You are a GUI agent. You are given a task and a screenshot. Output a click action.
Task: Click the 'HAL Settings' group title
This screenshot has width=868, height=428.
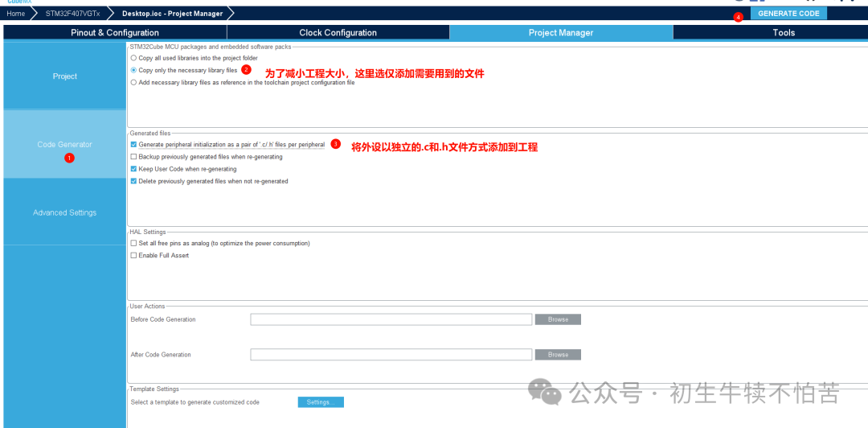[x=147, y=232]
